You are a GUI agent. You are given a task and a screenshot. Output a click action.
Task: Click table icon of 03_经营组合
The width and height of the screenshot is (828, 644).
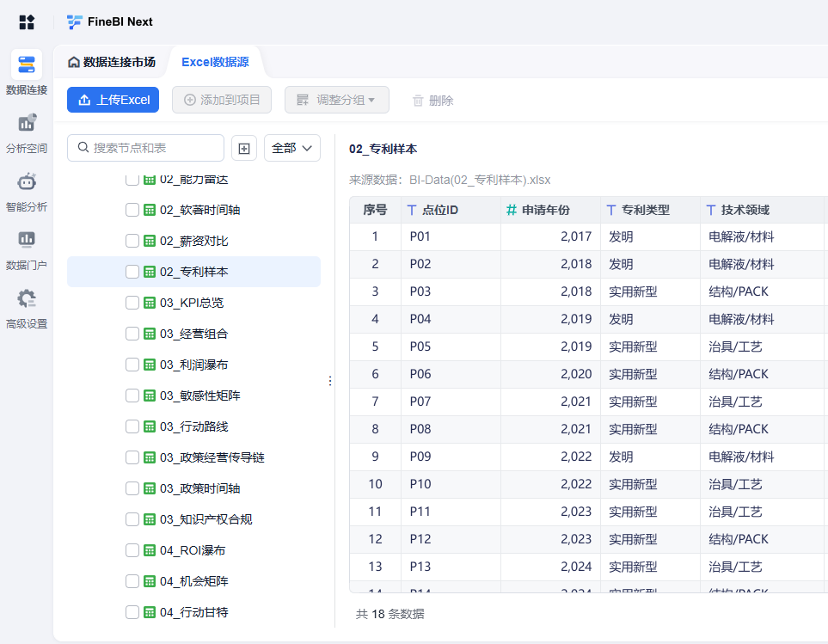tap(150, 334)
